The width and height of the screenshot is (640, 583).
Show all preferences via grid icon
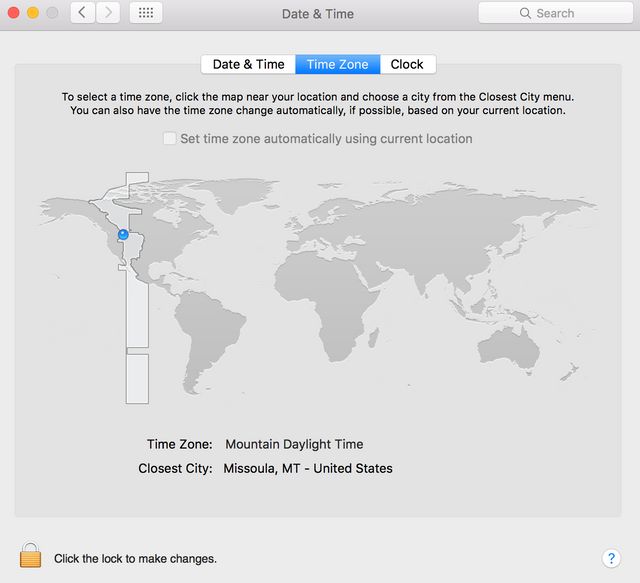pyautogui.click(x=146, y=13)
